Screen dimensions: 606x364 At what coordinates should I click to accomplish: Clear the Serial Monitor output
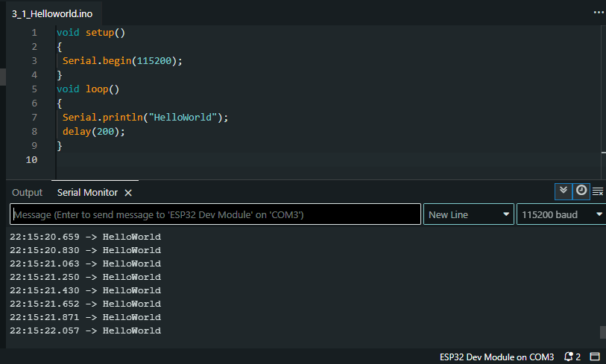pyautogui.click(x=597, y=192)
